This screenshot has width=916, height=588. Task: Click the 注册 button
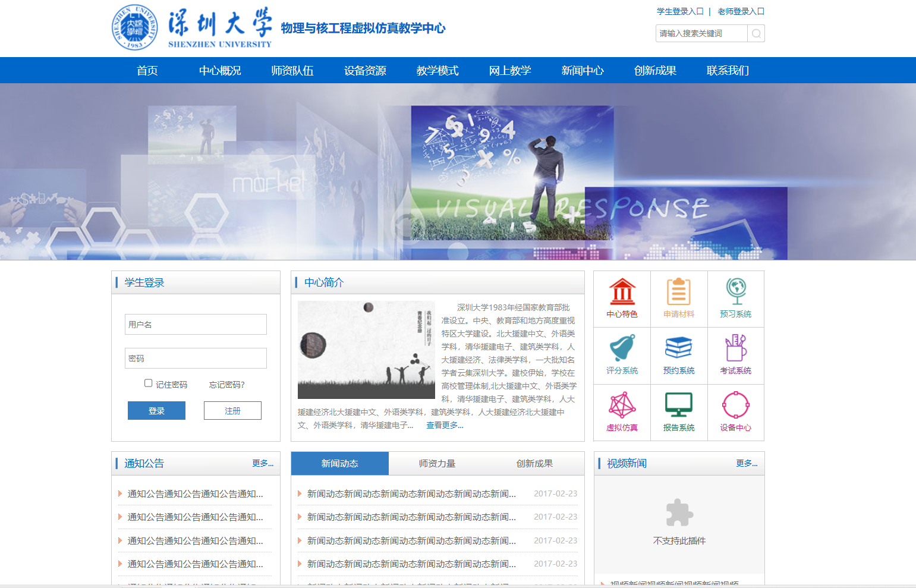[x=232, y=410]
